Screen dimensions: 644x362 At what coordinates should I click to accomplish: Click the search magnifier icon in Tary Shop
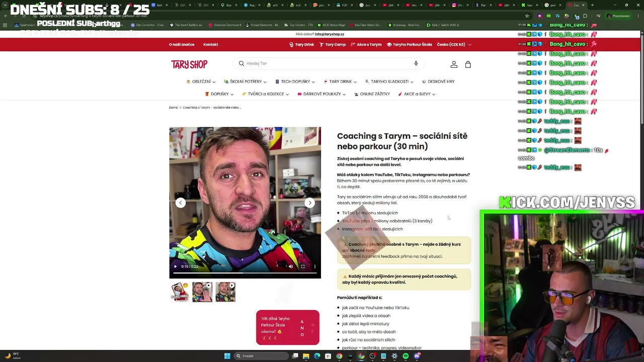[242, 63]
